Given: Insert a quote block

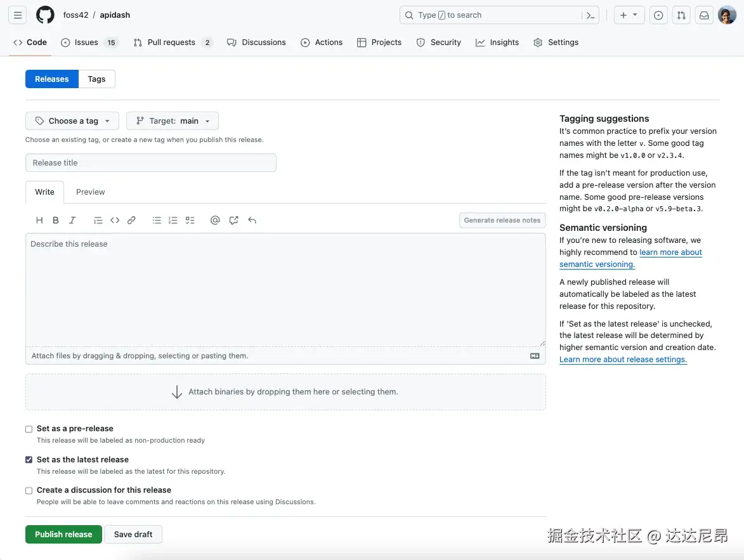Looking at the screenshot, I should [98, 220].
